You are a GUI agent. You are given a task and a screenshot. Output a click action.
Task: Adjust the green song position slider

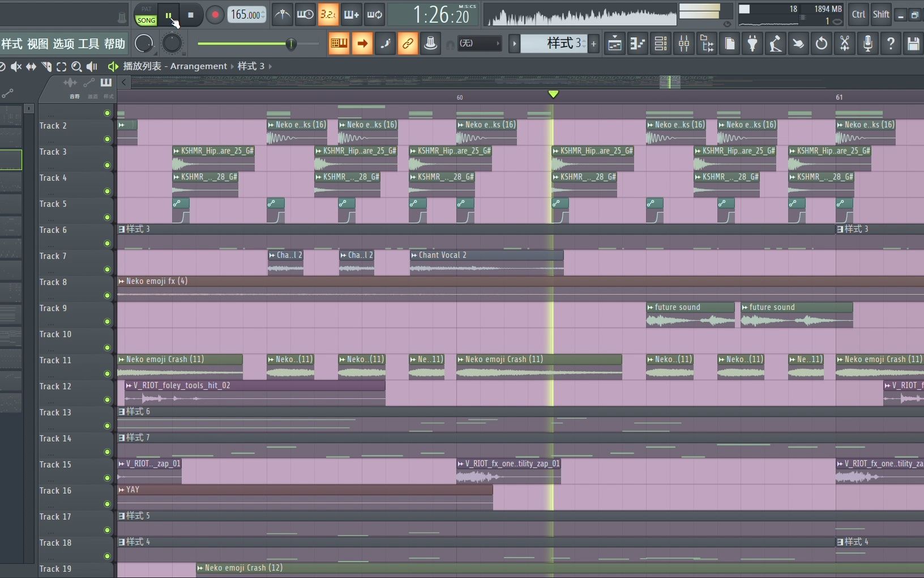point(291,44)
